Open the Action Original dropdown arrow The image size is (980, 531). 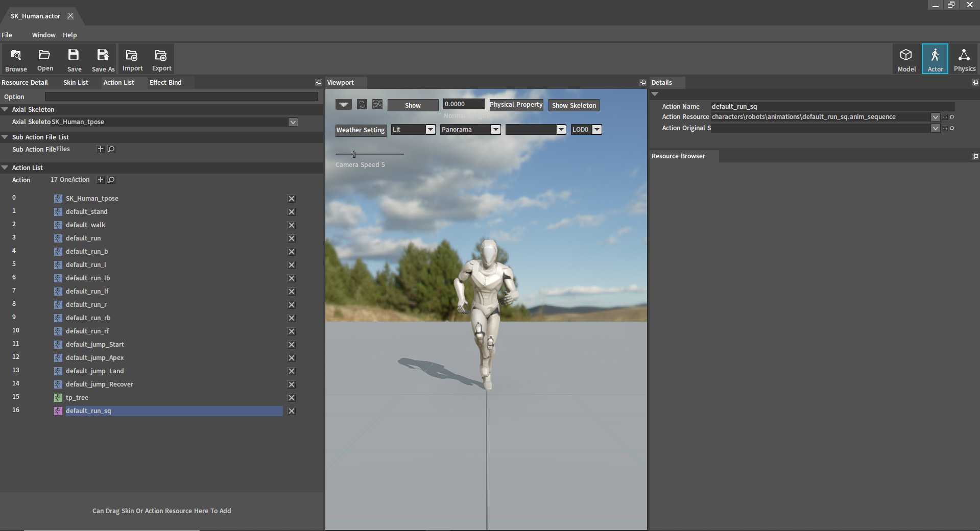936,128
